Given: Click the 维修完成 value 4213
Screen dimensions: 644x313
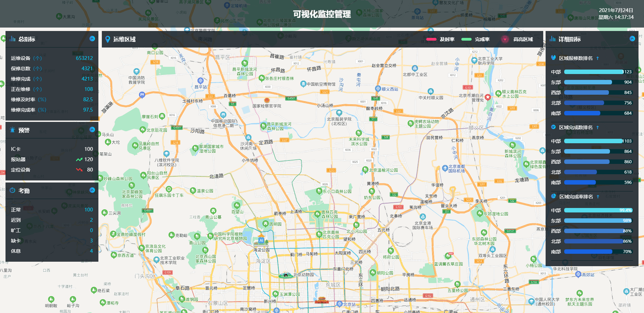Looking at the screenshot, I should (87, 79).
